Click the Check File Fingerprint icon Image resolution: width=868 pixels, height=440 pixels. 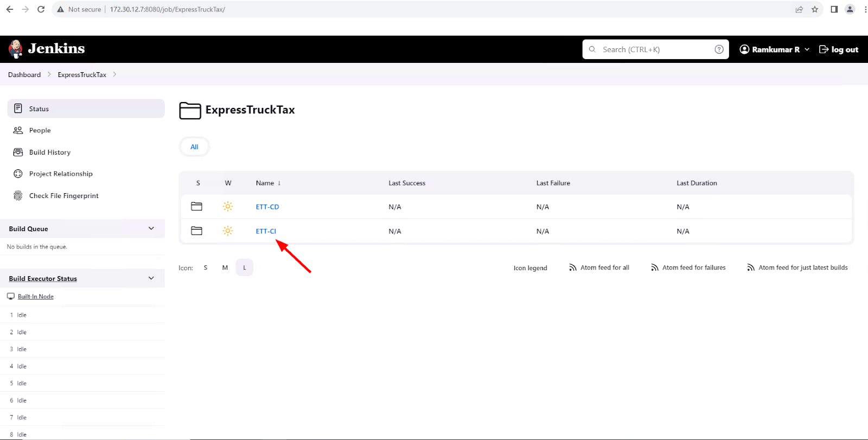point(18,196)
